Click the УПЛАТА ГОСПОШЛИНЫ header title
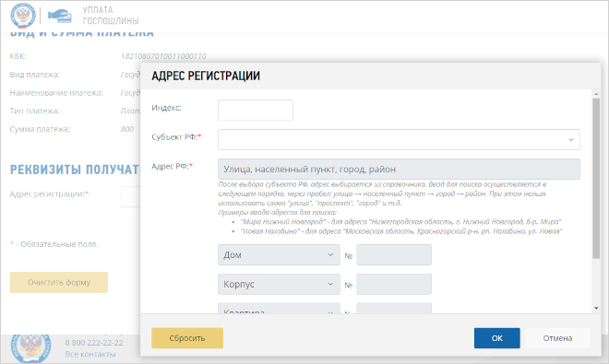This screenshot has height=364, width=609. pos(111,16)
